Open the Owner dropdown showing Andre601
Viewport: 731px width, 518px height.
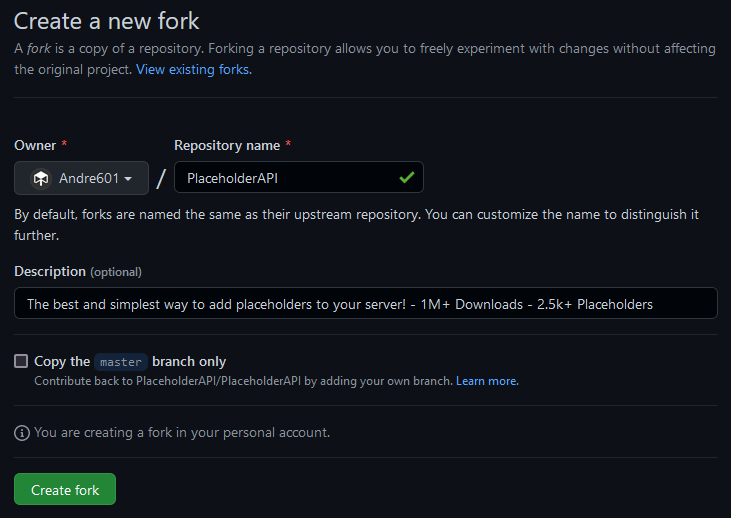(x=81, y=178)
